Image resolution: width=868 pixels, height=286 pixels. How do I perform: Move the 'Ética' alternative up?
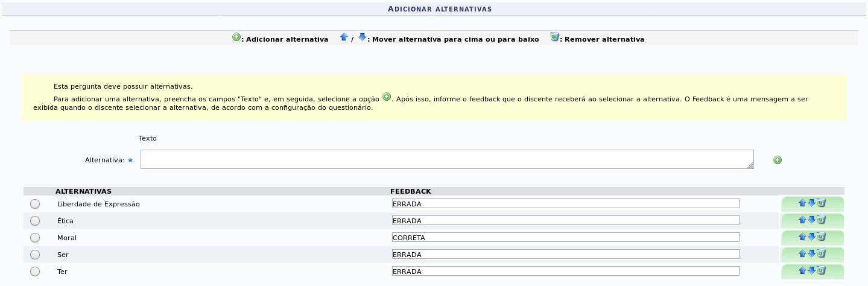[802, 220]
